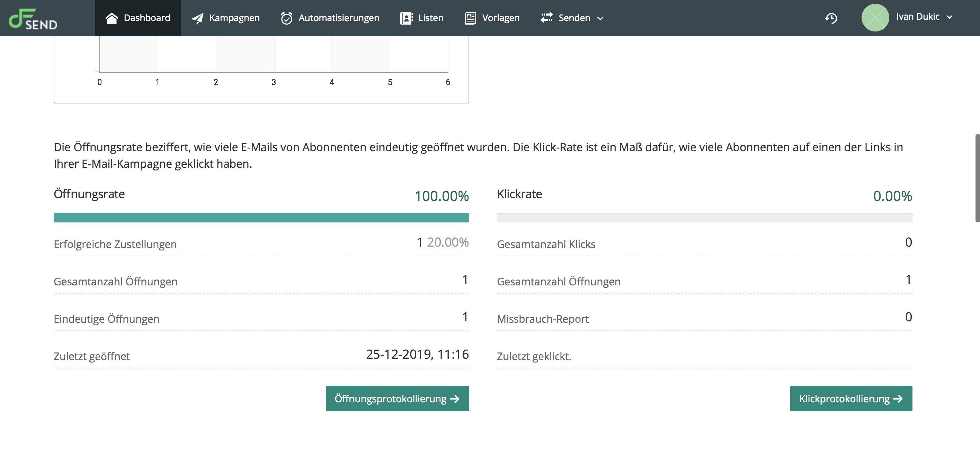Viewport: 980px width, 467px height.
Task: Click the Automatisierungen clock icon
Action: tap(286, 18)
